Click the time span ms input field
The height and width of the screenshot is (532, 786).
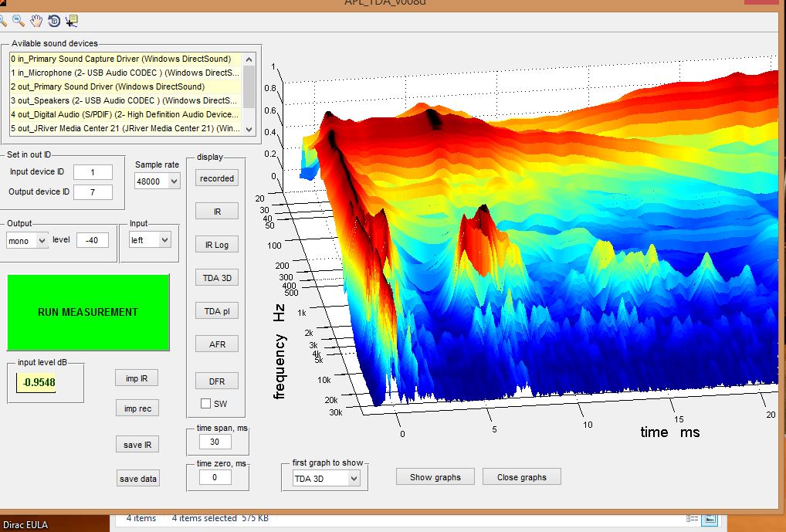point(215,442)
